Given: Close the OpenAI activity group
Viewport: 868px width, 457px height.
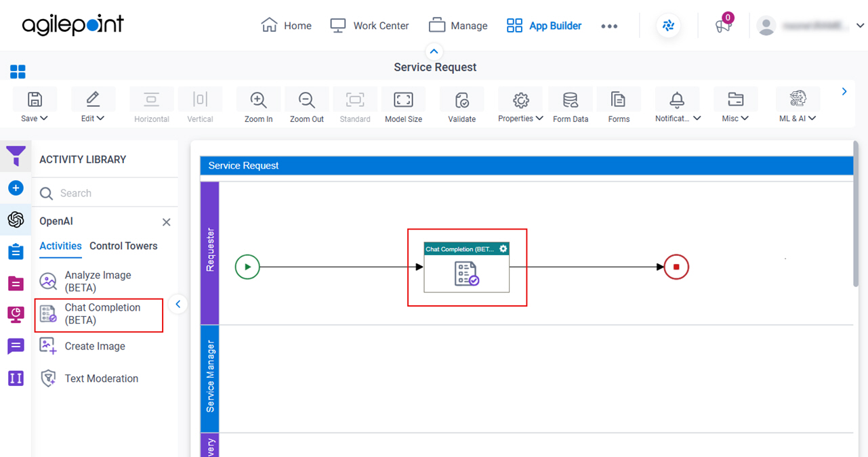Looking at the screenshot, I should point(166,222).
